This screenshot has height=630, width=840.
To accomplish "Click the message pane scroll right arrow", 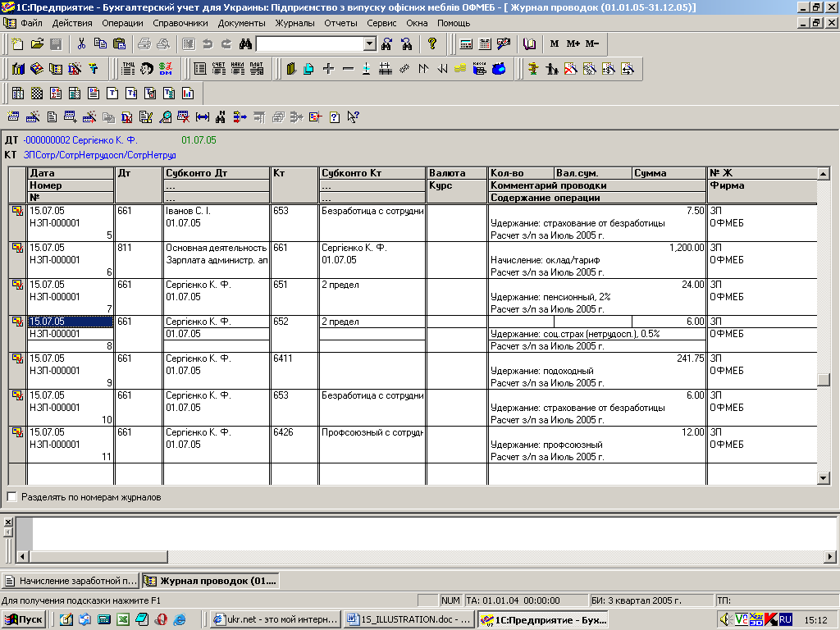I will pyautogui.click(x=830, y=557).
